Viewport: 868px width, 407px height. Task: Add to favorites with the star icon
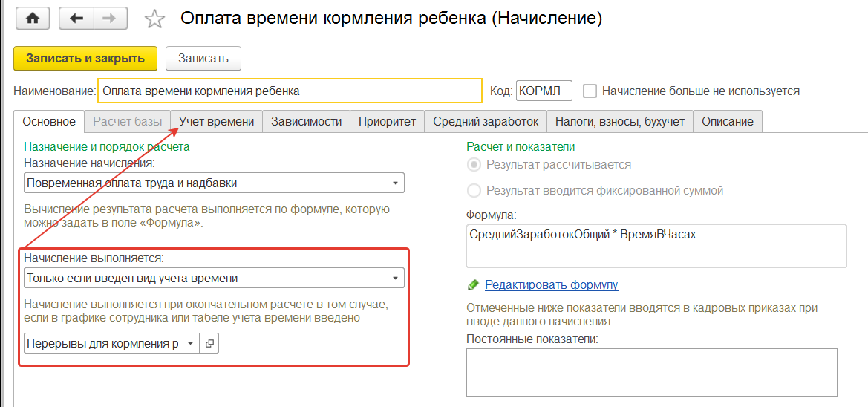point(154,19)
